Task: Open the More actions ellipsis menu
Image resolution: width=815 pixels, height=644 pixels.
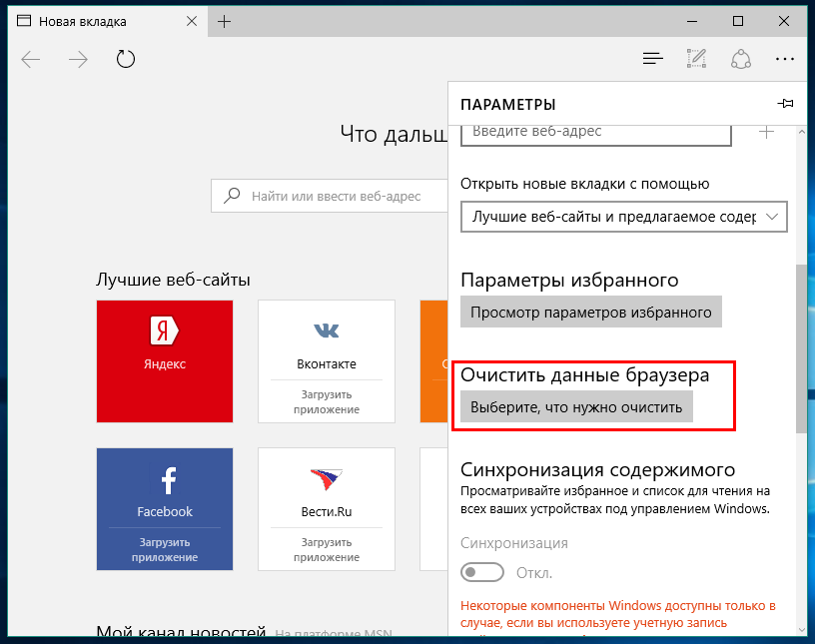Action: [784, 59]
